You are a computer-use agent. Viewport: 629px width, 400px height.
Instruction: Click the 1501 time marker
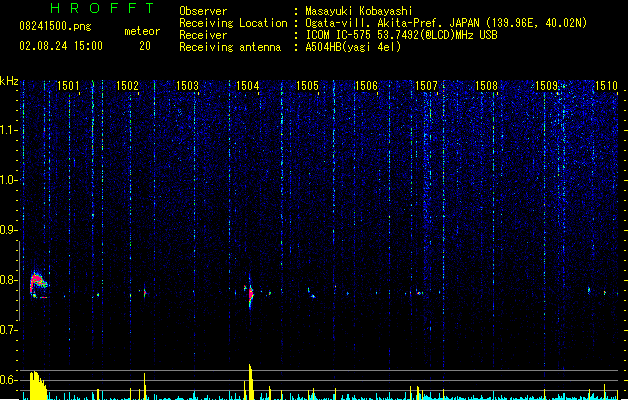[68, 86]
